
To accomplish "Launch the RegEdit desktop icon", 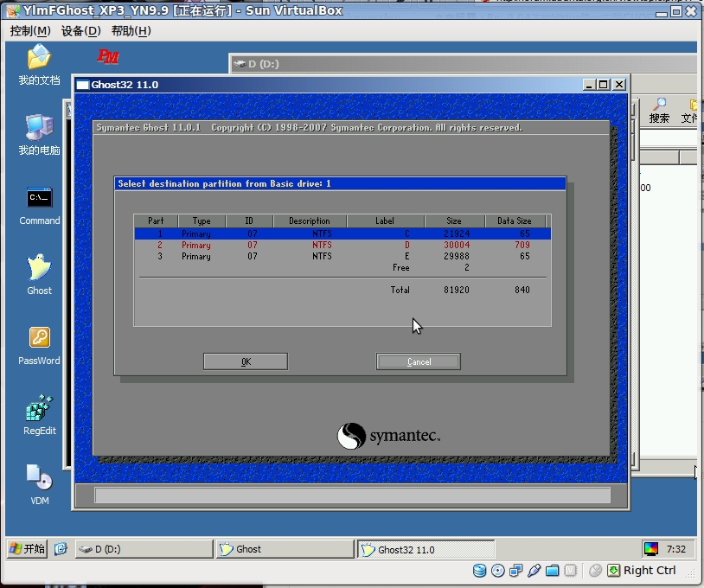I will point(40,415).
